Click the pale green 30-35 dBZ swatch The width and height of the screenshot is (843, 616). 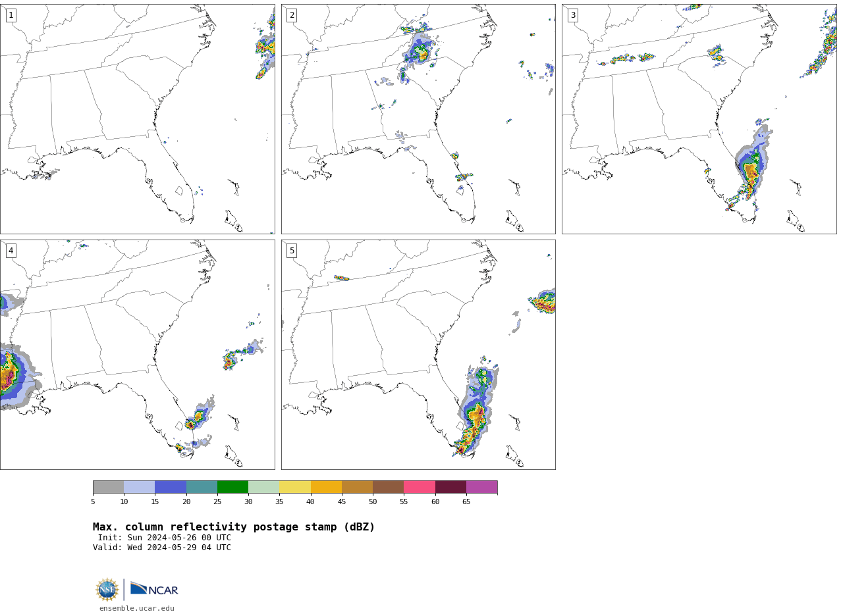click(x=263, y=487)
